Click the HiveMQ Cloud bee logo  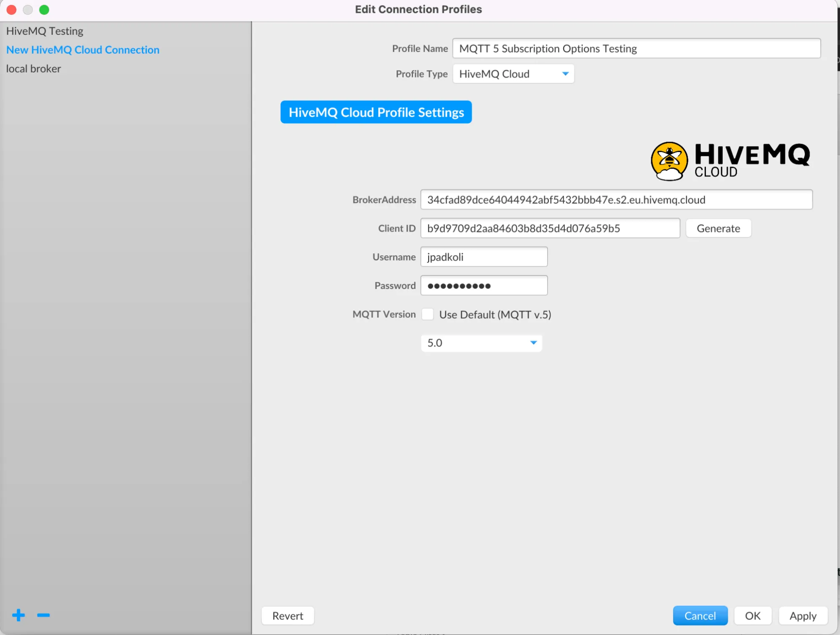click(x=669, y=161)
